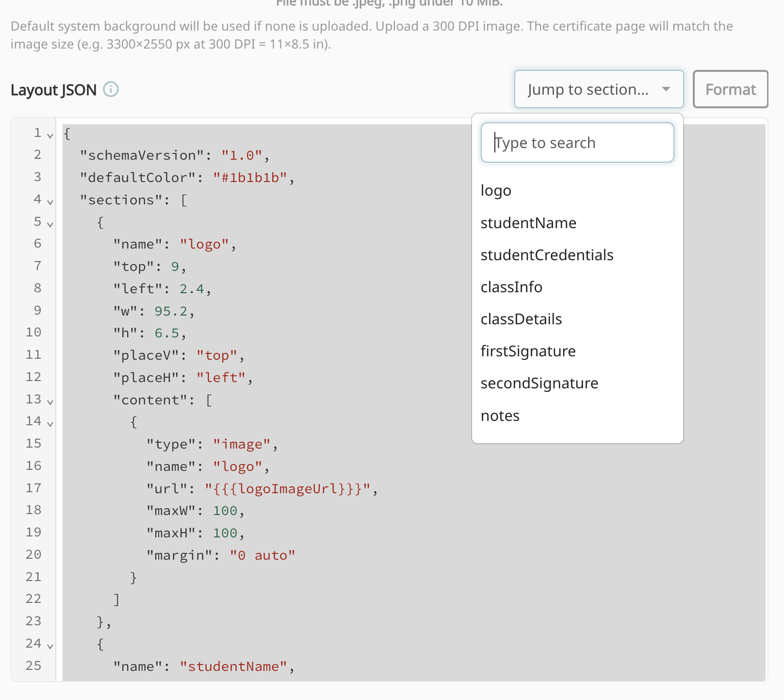
Task: Click line number 22 in gutter
Action: pos(33,599)
